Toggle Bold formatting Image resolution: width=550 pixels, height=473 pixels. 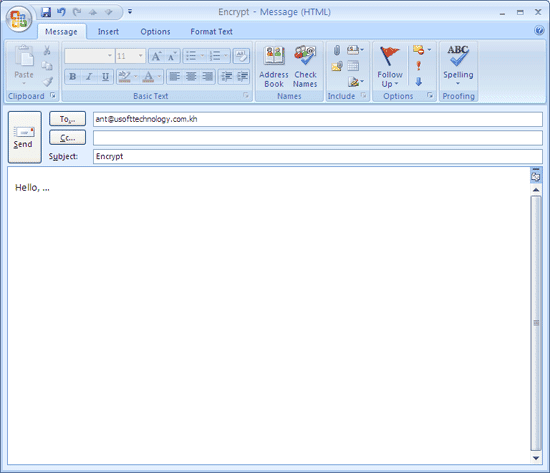pos(73,76)
